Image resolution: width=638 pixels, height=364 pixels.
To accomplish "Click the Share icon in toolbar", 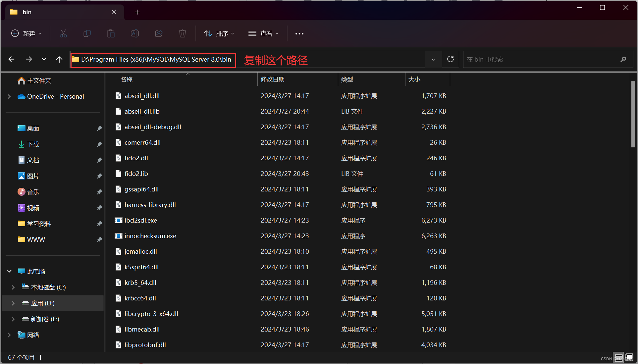I will point(159,33).
